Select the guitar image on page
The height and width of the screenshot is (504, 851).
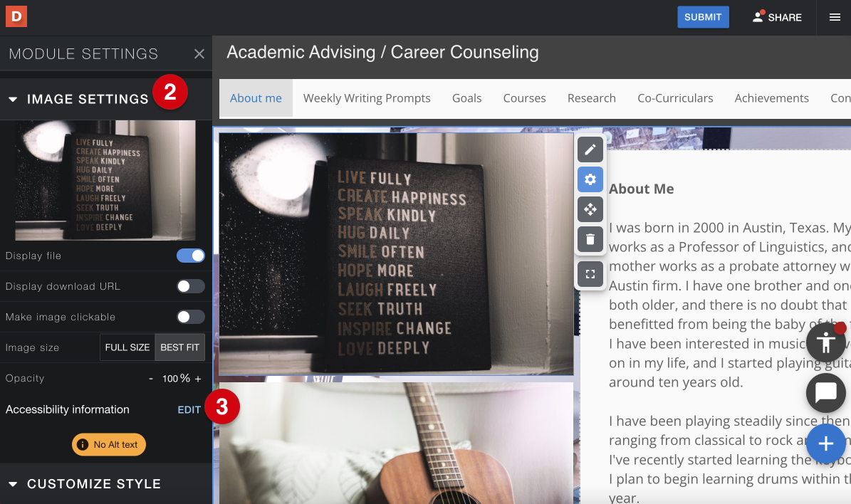coord(396,443)
